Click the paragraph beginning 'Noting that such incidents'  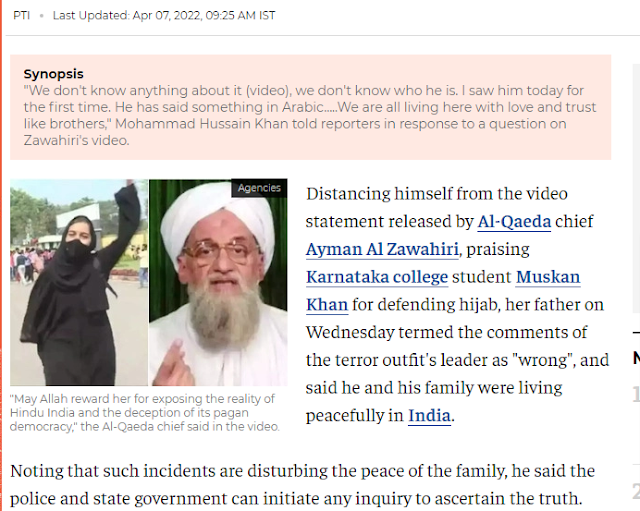pyautogui.click(x=302, y=485)
